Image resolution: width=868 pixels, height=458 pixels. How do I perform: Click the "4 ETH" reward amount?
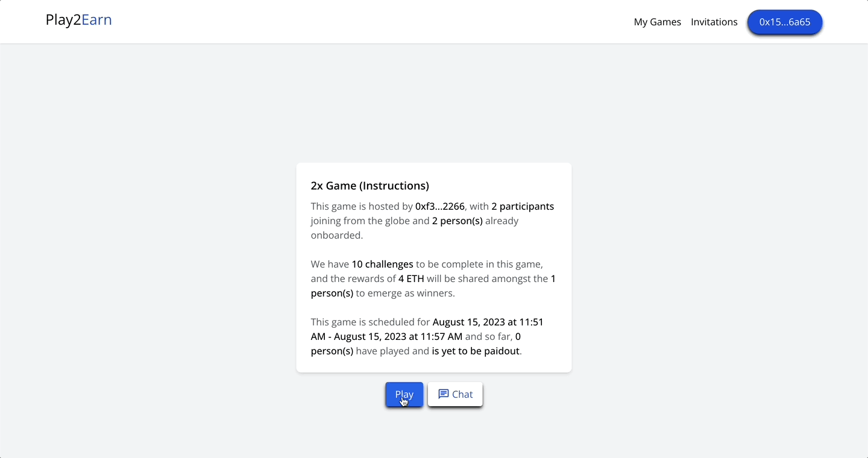tap(411, 278)
